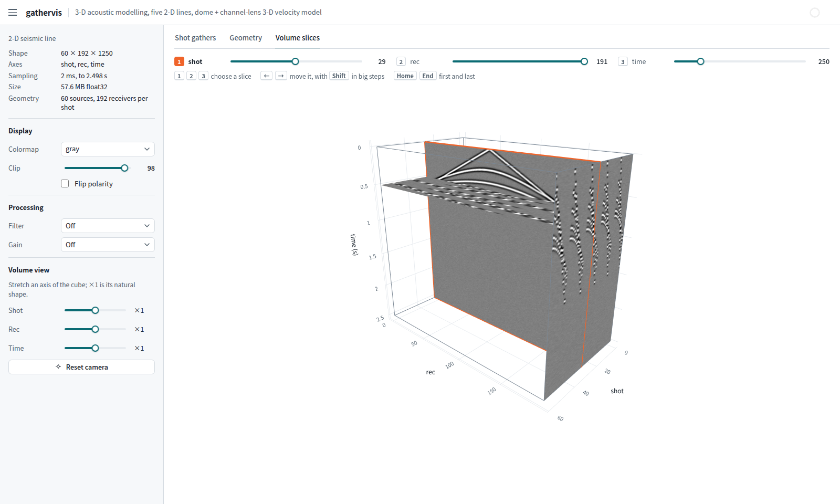Click key hint 3 in shortcut row
The image size is (840, 504).
203,76
